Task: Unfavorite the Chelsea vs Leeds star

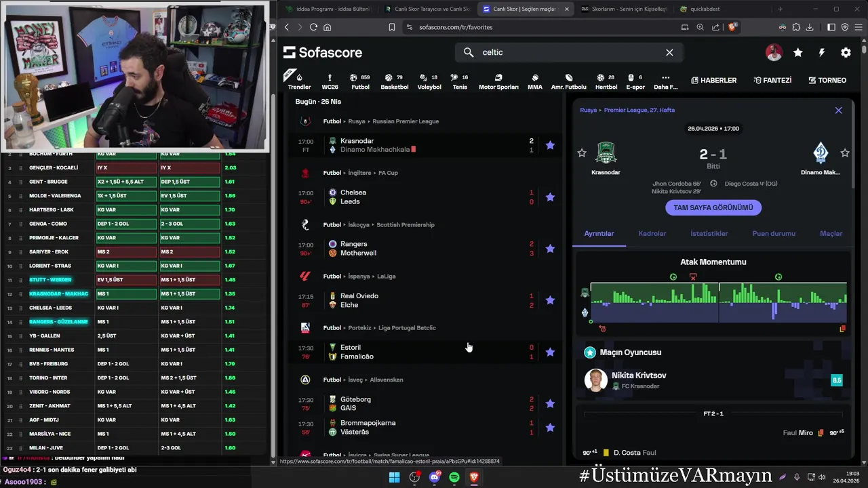Action: [550, 197]
